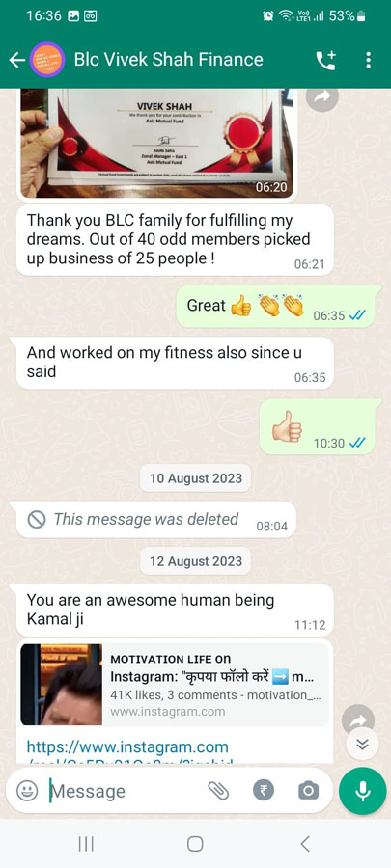Focus the Message input field
391x868 pixels.
pyautogui.click(x=126, y=791)
